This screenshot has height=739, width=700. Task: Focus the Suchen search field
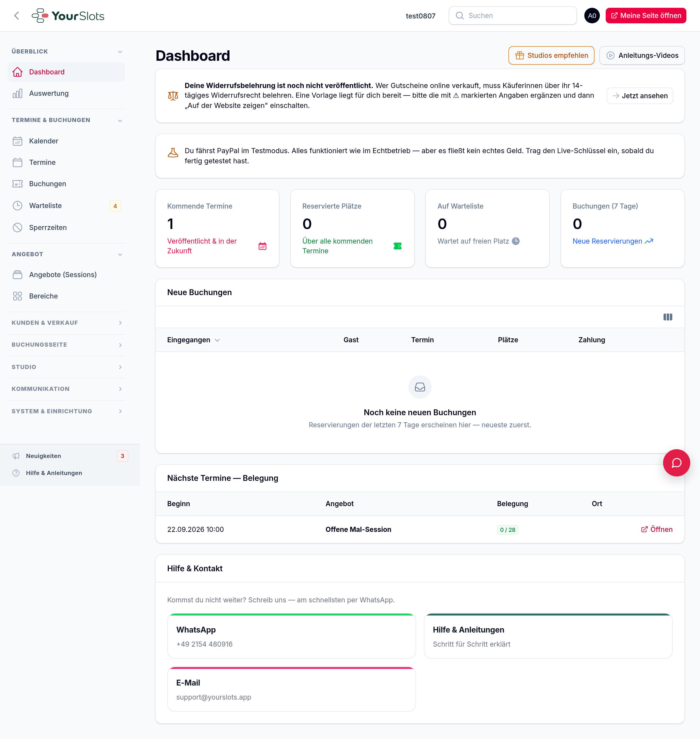pyautogui.click(x=513, y=16)
